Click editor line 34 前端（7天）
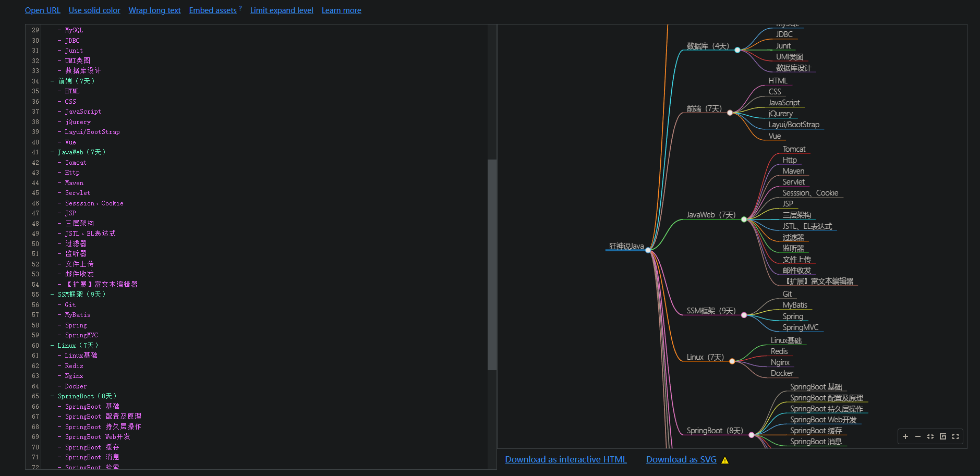Image resolution: width=980 pixels, height=476 pixels. coord(76,81)
